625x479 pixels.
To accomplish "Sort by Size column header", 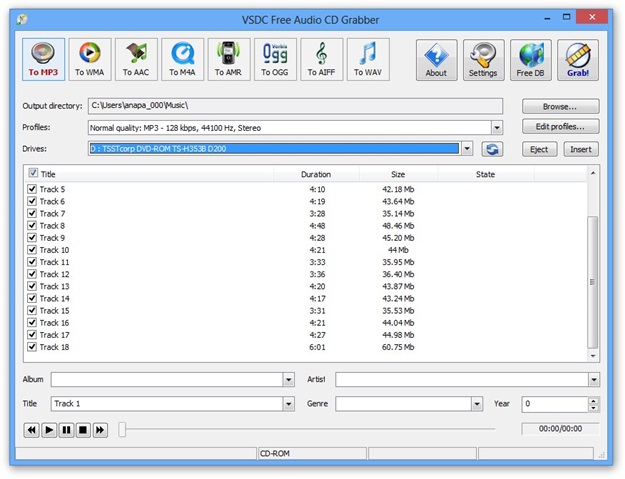I will tap(398, 175).
